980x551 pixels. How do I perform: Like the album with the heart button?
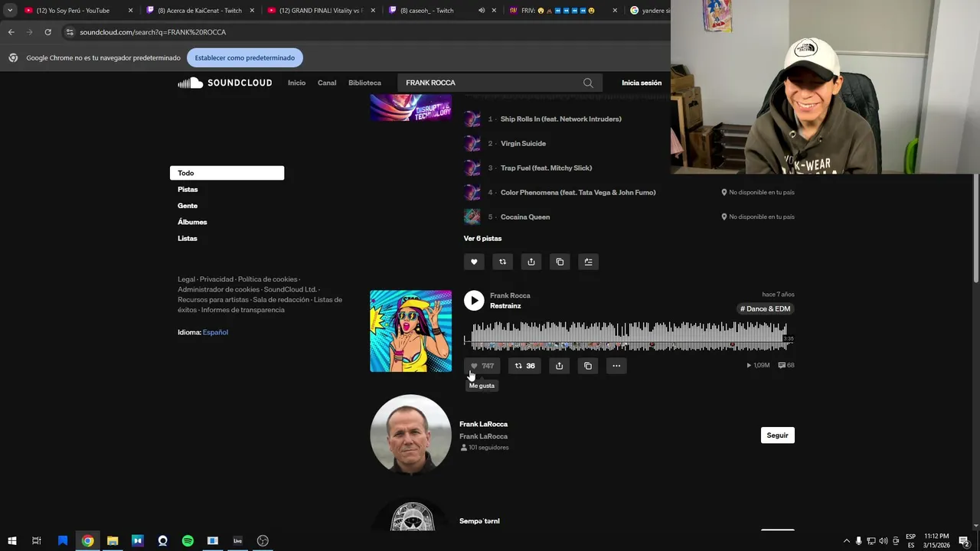click(474, 262)
